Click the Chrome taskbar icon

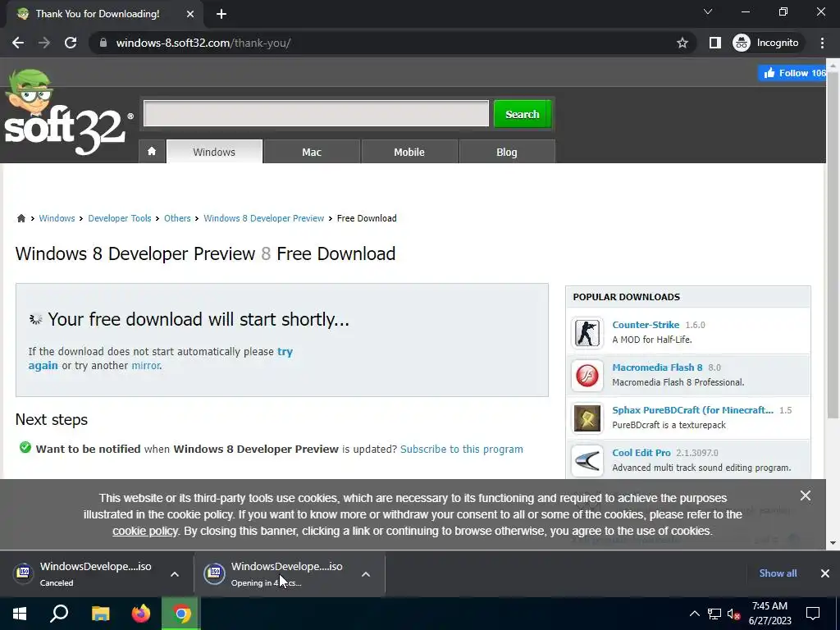pyautogui.click(x=181, y=614)
